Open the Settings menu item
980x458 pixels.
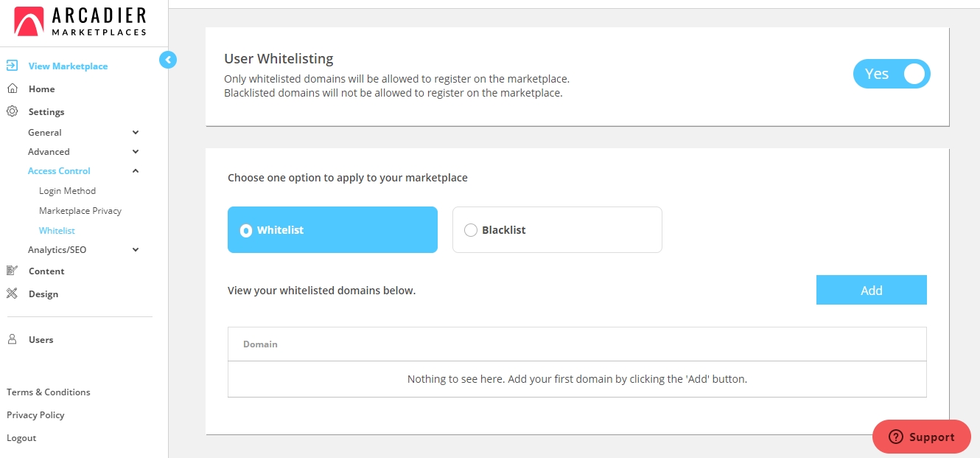coord(46,112)
